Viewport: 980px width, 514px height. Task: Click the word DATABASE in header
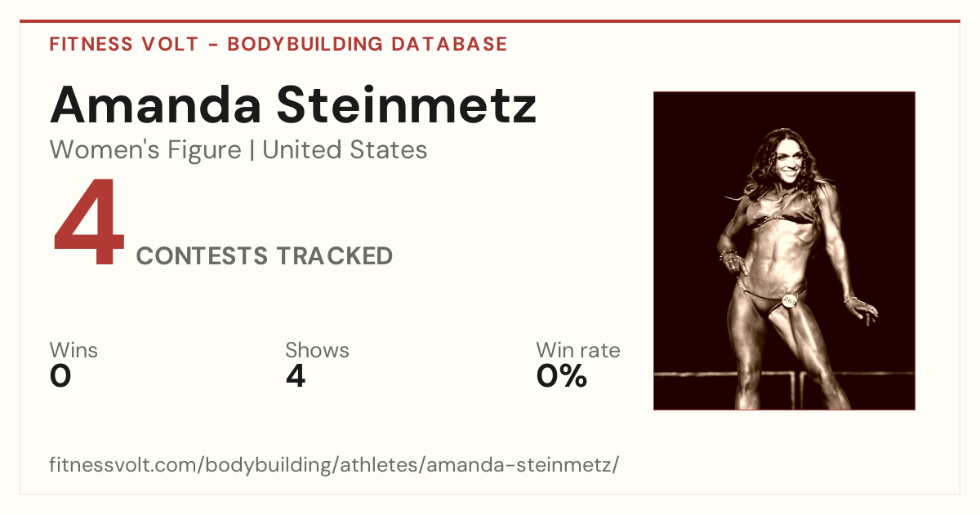pyautogui.click(x=450, y=44)
